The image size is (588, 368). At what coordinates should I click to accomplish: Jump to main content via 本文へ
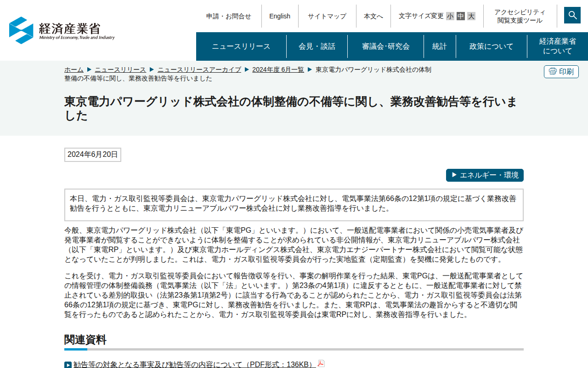pos(373,16)
